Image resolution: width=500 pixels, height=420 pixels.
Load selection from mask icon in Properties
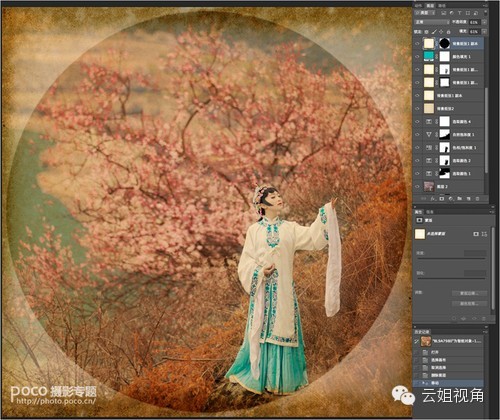[x=454, y=319]
